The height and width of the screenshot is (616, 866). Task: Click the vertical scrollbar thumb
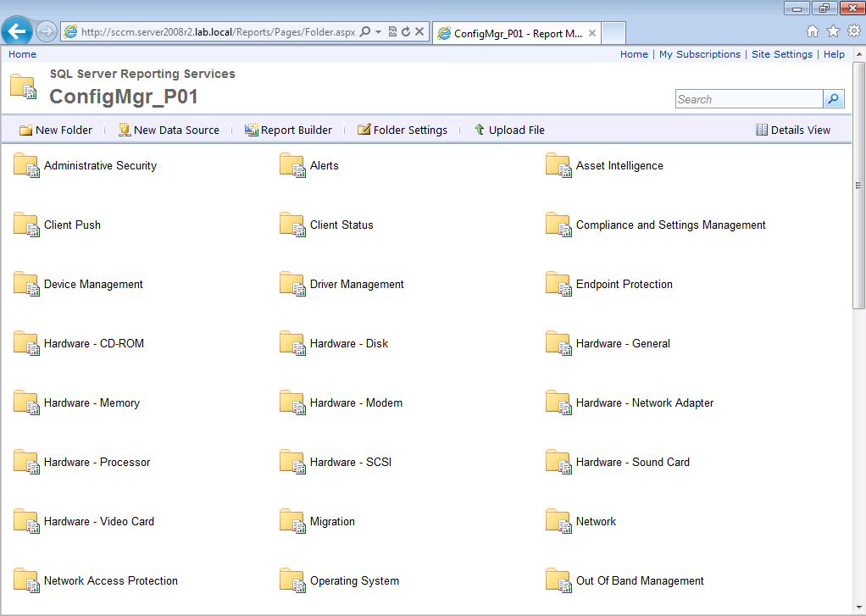[x=859, y=185]
